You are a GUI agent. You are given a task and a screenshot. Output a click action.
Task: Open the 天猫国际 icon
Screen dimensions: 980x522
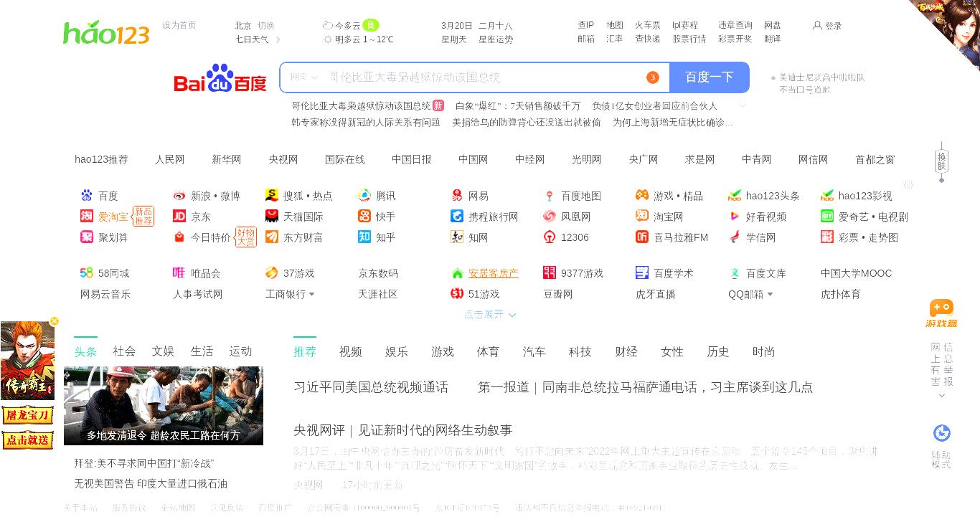[272, 217]
